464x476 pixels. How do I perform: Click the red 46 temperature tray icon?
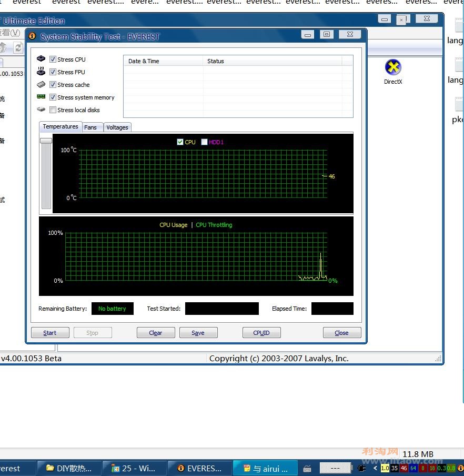404,468
